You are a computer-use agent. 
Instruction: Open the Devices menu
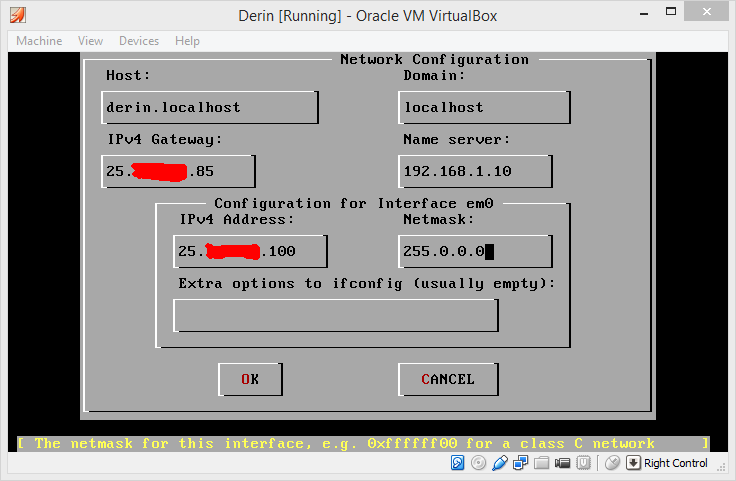point(139,41)
